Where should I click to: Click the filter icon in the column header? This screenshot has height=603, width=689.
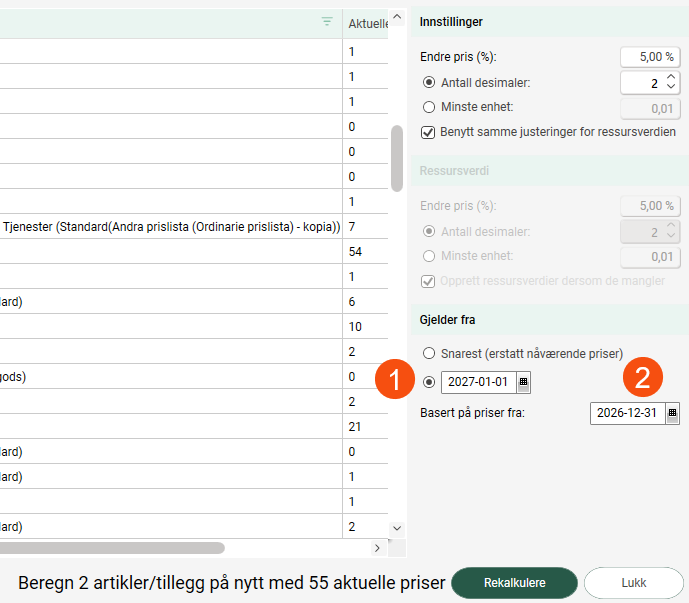[x=327, y=22]
